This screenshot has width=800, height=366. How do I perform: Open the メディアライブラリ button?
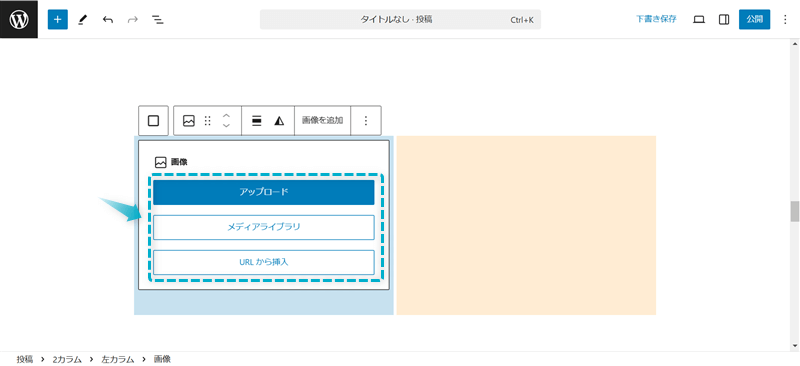pyautogui.click(x=264, y=227)
